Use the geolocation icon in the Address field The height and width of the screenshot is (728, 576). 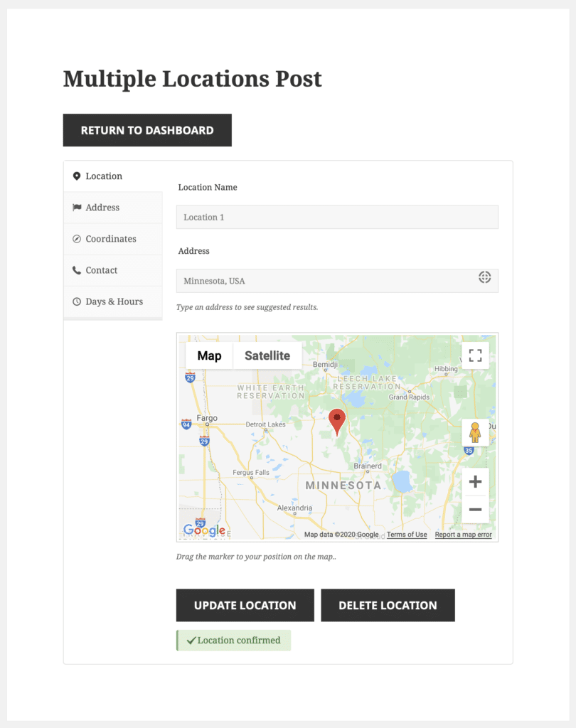pos(485,277)
